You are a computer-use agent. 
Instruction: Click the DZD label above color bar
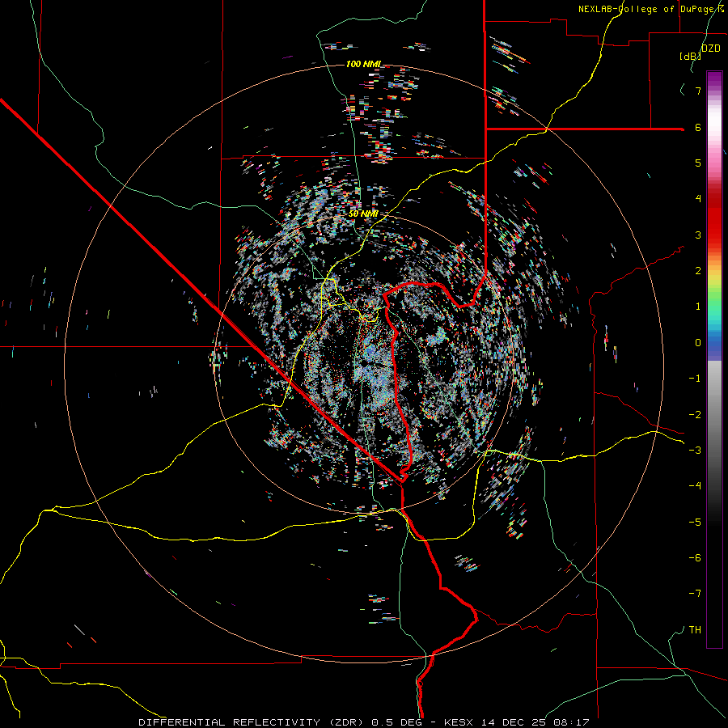coord(710,48)
